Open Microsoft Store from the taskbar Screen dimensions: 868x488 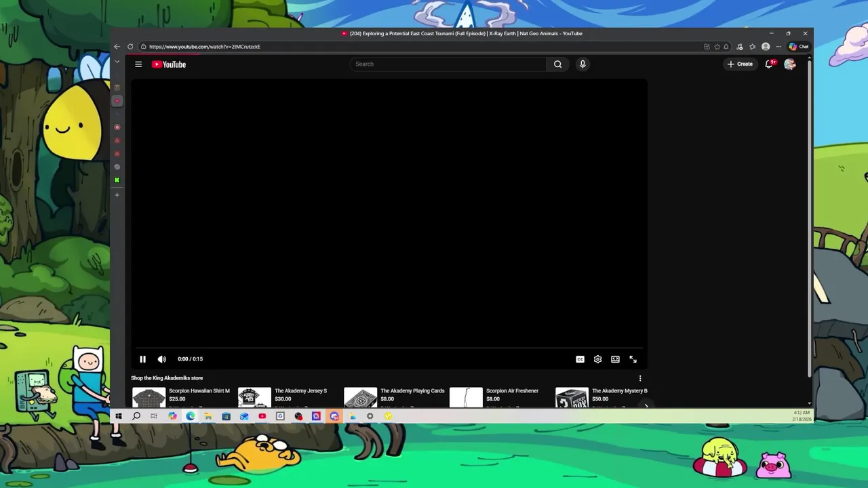click(226, 416)
